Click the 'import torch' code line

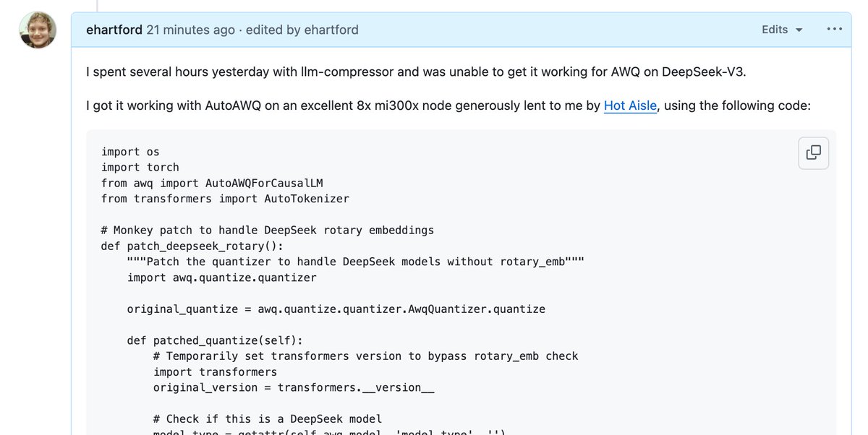pos(140,167)
